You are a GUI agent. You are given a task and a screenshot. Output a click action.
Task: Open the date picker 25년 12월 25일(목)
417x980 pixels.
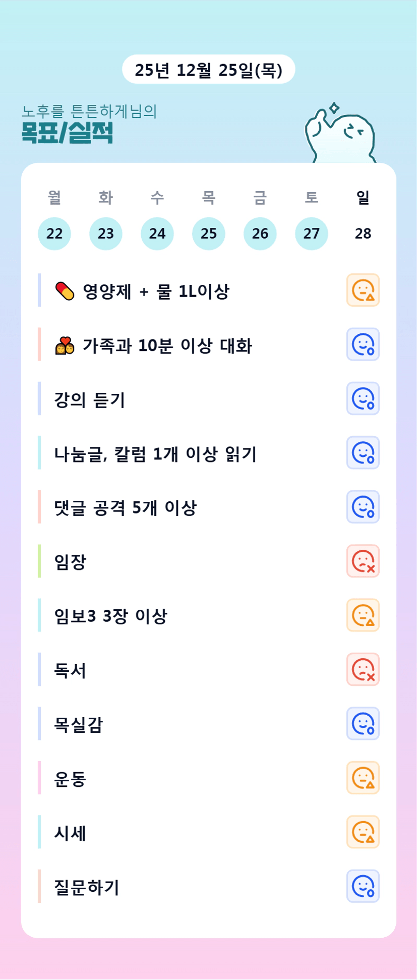coord(208,70)
